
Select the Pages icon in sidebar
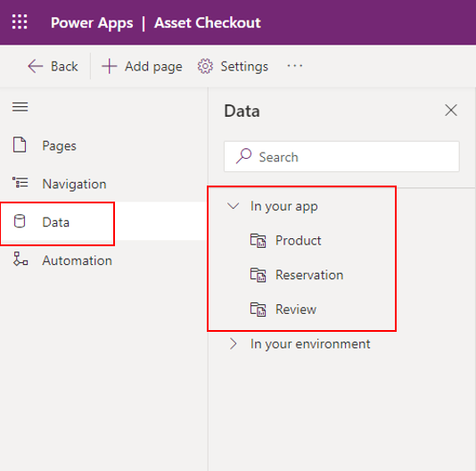tap(20, 145)
